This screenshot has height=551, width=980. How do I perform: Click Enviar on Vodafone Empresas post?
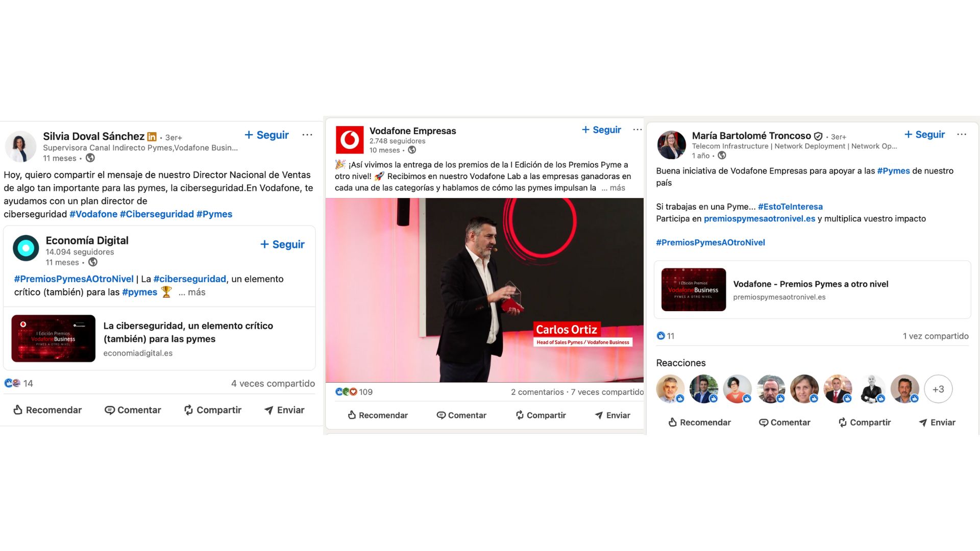click(612, 415)
